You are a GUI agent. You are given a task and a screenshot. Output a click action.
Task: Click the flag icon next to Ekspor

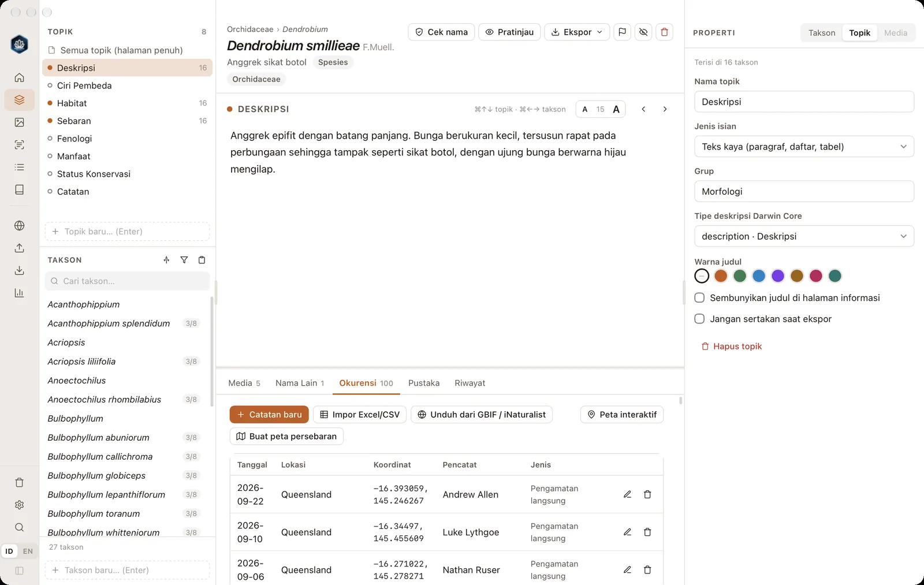point(622,32)
